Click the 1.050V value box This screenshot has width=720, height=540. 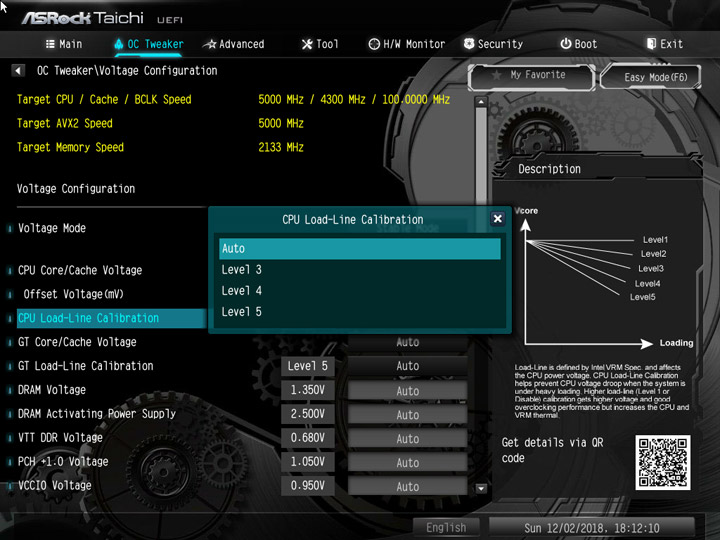click(308, 461)
